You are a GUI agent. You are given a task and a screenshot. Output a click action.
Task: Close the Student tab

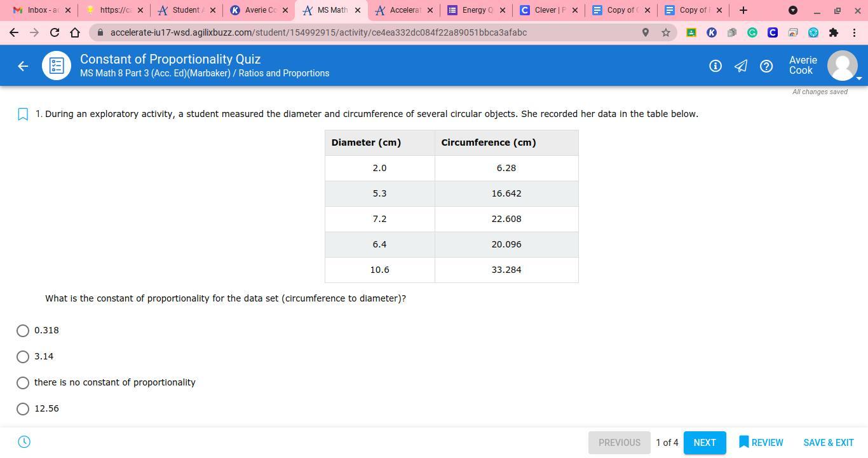point(213,10)
